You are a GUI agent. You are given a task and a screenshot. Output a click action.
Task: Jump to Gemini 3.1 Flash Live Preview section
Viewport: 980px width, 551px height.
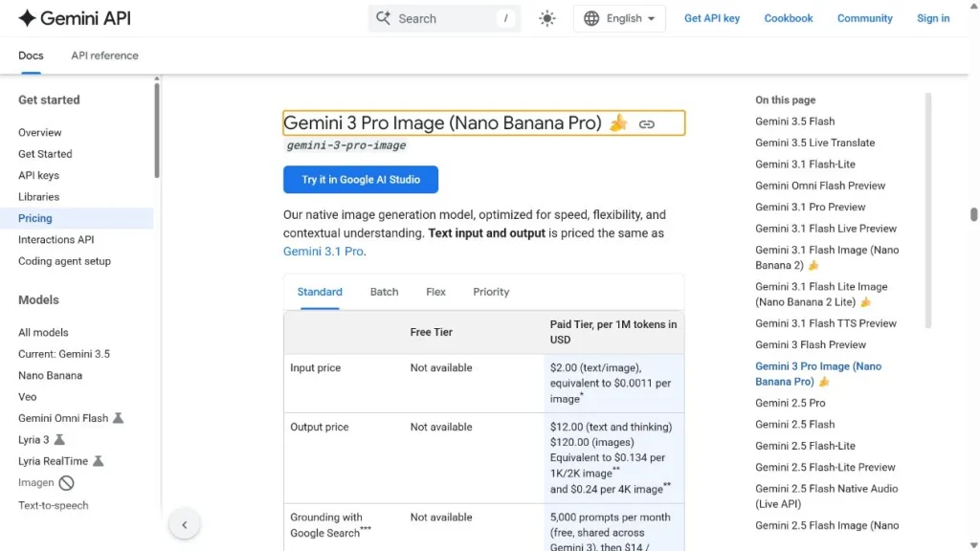tap(826, 229)
